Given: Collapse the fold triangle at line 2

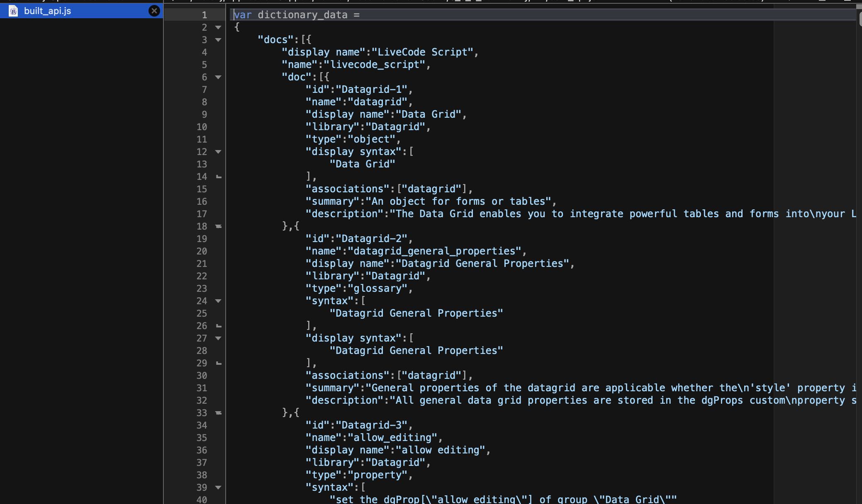Looking at the screenshot, I should pyautogui.click(x=218, y=27).
